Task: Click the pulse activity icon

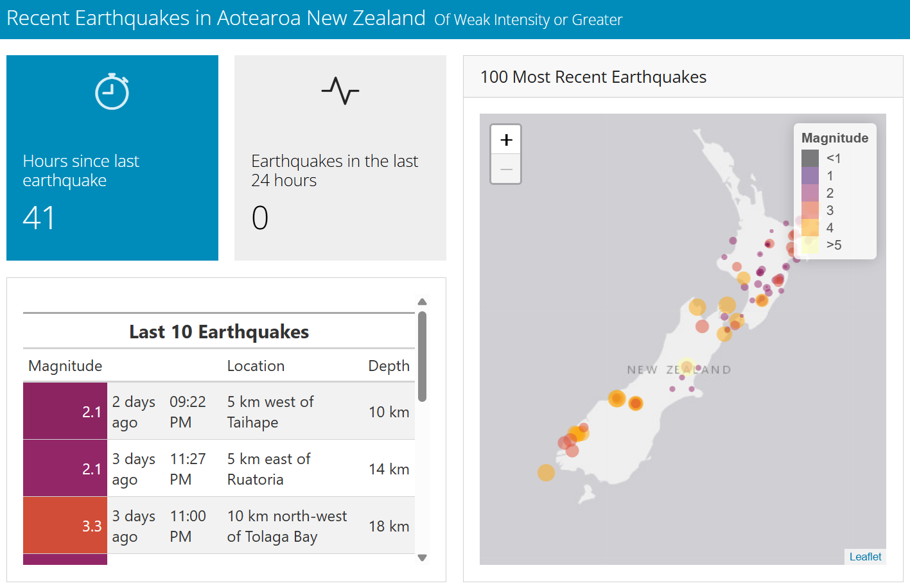Action: pos(340,91)
